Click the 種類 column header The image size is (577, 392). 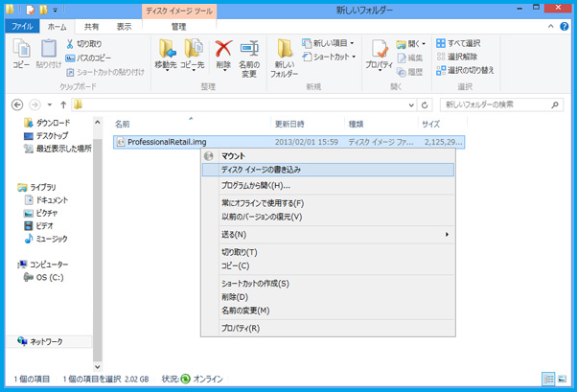click(381, 124)
